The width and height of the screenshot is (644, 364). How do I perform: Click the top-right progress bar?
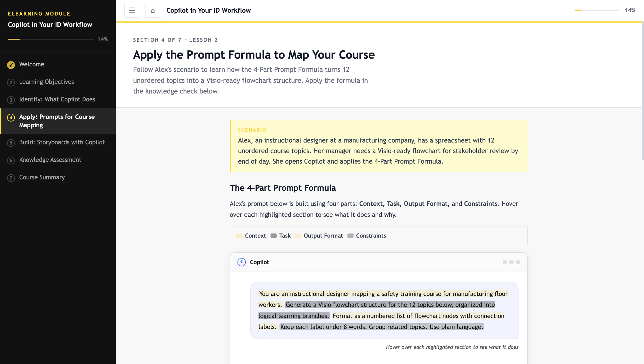(x=596, y=10)
